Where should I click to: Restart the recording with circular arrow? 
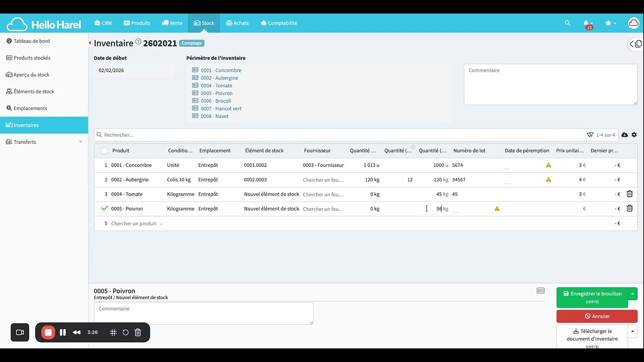click(125, 332)
